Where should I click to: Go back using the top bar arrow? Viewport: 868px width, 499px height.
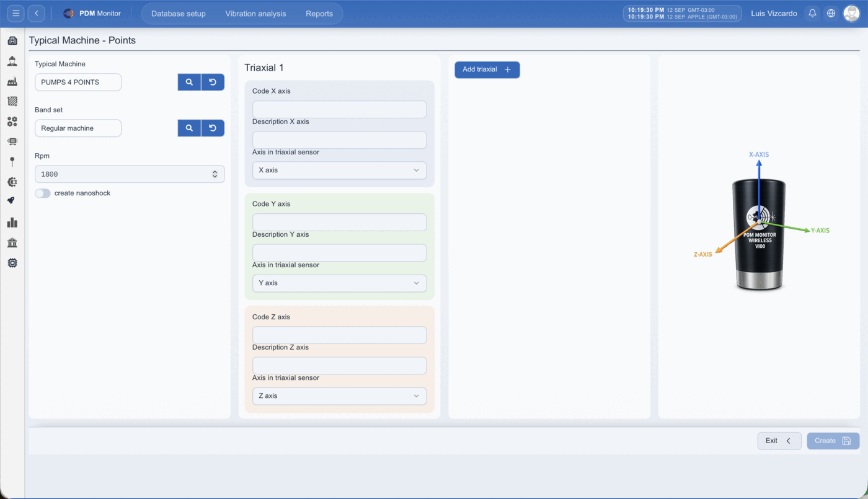click(37, 13)
